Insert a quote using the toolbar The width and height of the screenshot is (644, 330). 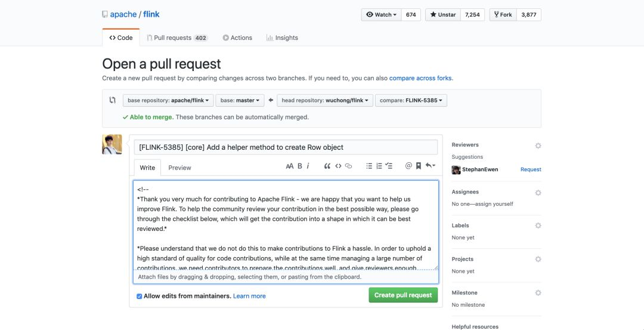tap(327, 166)
